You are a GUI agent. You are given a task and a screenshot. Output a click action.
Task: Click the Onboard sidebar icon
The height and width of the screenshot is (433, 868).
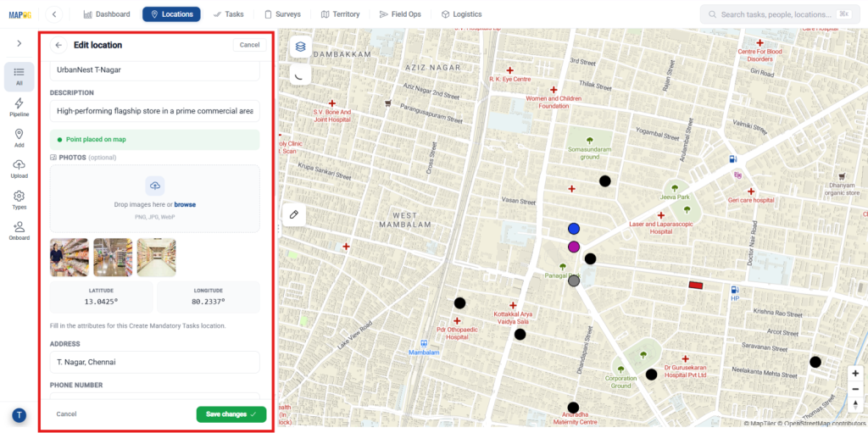tap(19, 231)
